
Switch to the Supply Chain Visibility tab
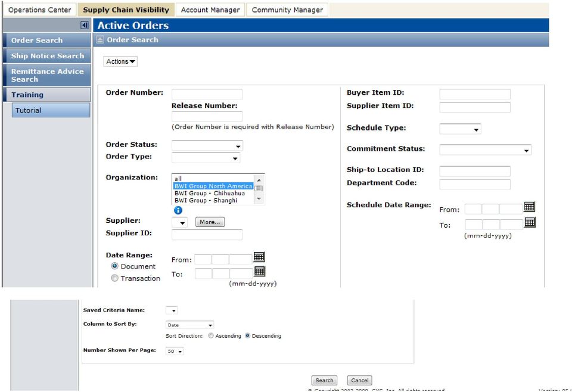(x=126, y=10)
